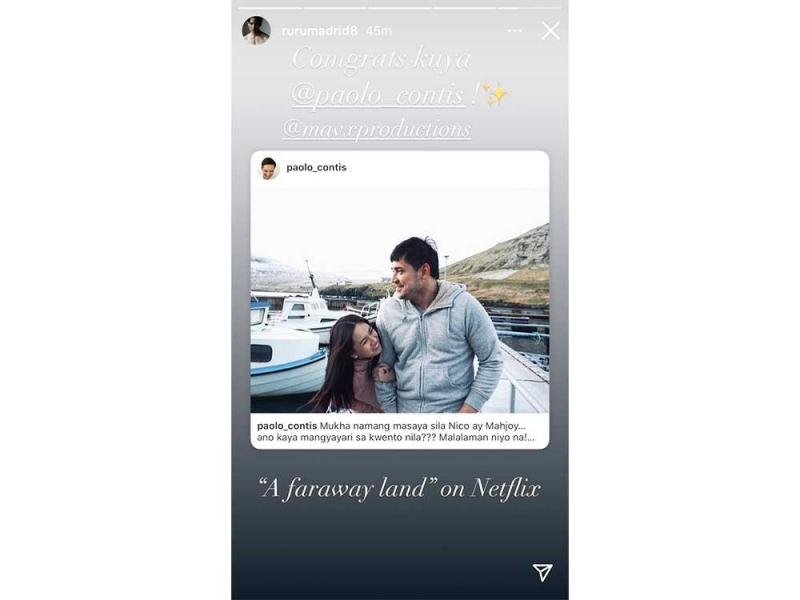Tap the caption starting 'Mukha namang masaya'
800x600 pixels.
396,432
